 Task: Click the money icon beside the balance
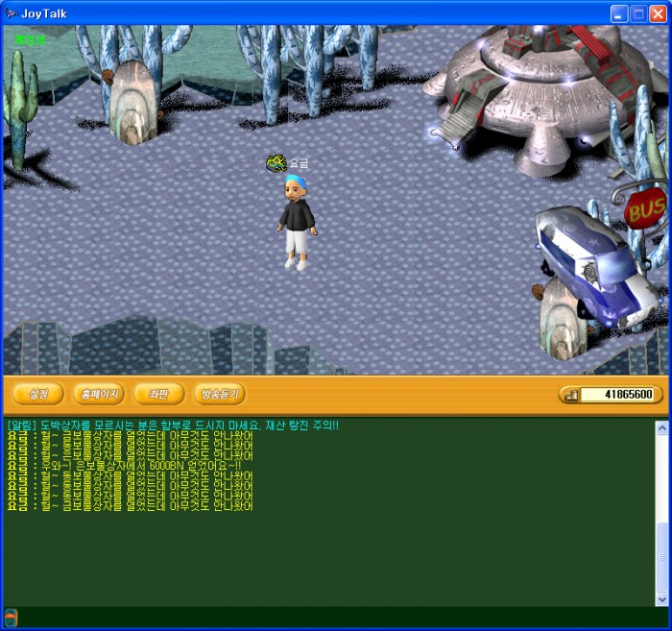pos(569,395)
